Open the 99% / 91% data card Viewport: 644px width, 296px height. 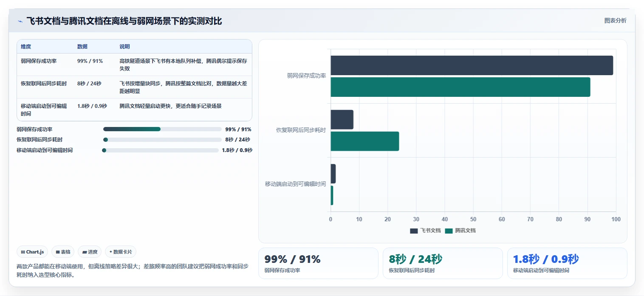coord(318,263)
